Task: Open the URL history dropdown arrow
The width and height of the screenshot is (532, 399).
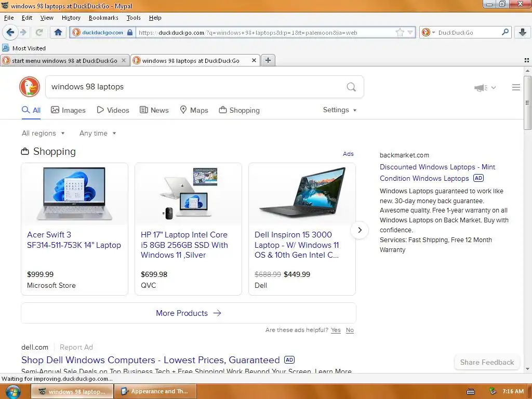Action: 410,33
